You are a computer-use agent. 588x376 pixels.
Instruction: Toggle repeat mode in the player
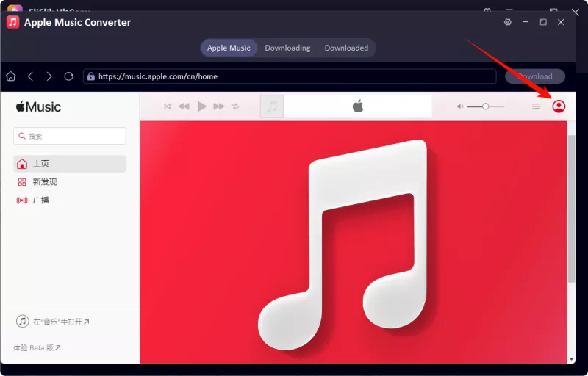(x=235, y=106)
